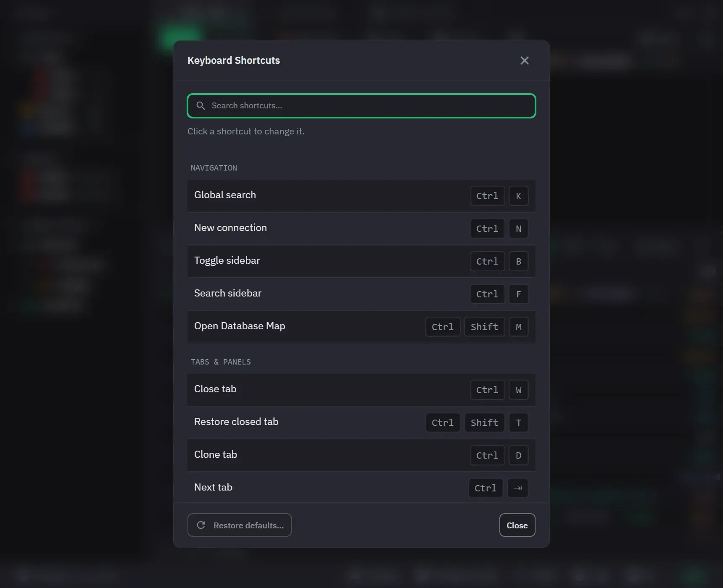
Task: Click the F key badge for Search sidebar
Action: pyautogui.click(x=518, y=294)
